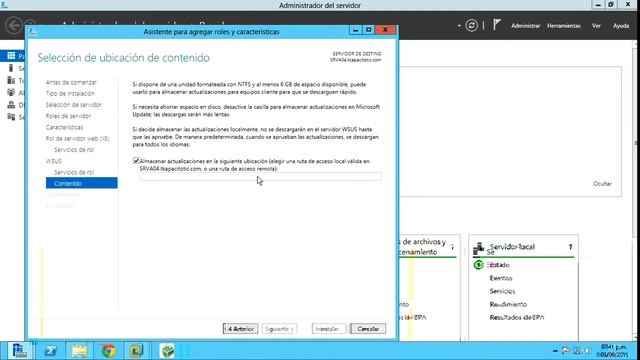The width and height of the screenshot is (640, 360).
Task: Click the Servidor local tile icon
Action: 478,248
